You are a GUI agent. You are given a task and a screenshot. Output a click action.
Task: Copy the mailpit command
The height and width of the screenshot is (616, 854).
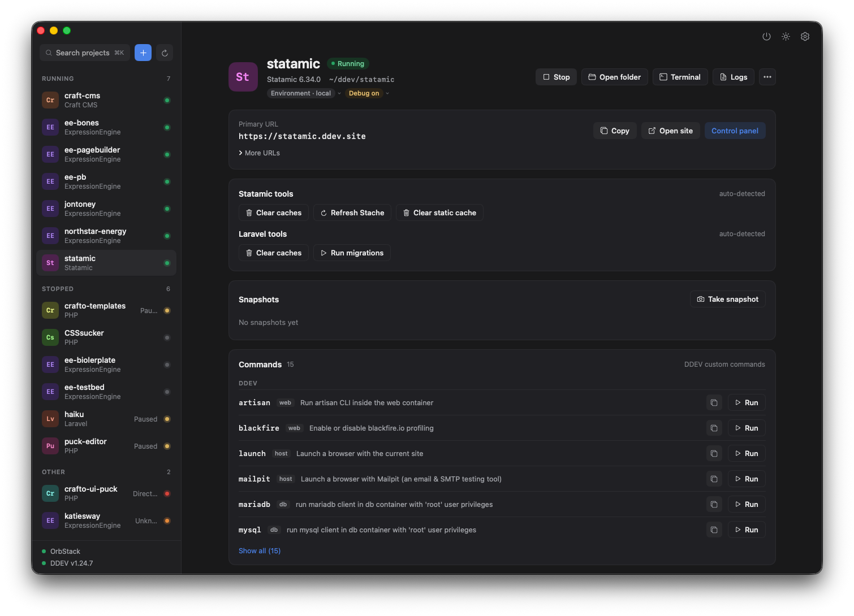(714, 479)
